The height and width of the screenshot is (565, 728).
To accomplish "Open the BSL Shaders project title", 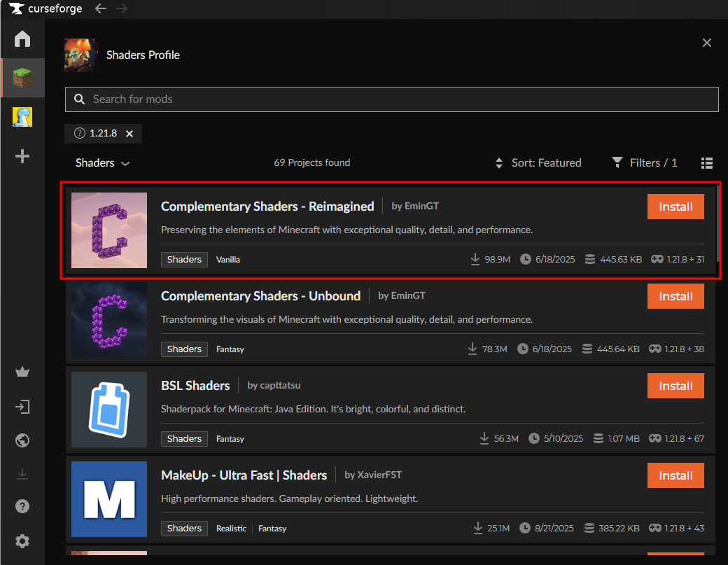I will [x=195, y=385].
